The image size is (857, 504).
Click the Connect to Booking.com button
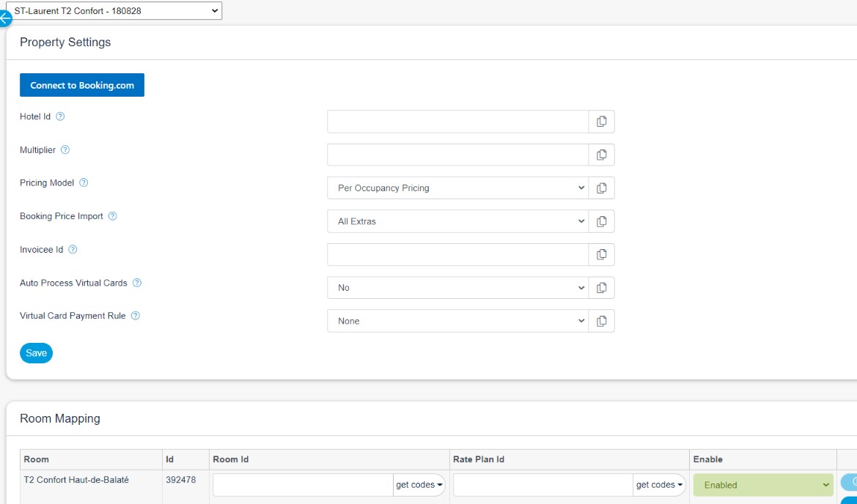81,84
